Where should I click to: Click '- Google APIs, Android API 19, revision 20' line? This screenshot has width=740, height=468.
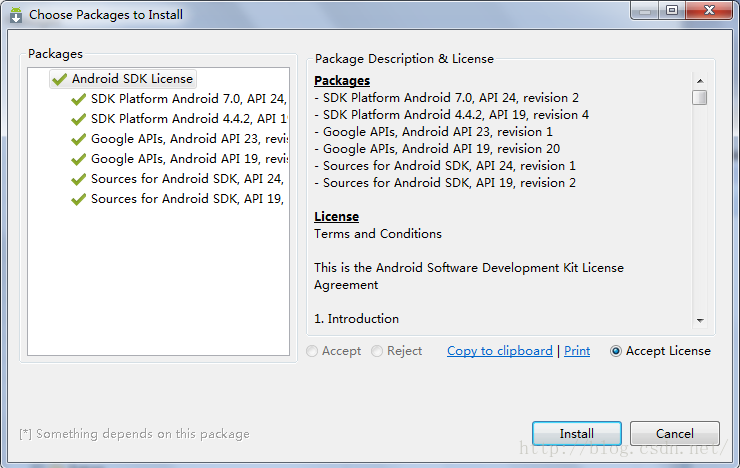click(x=437, y=149)
